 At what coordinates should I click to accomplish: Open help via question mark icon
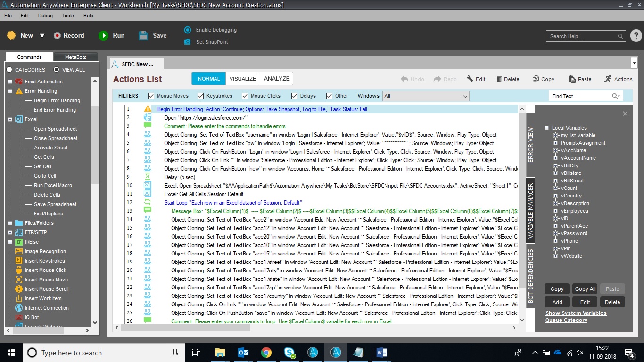[x=636, y=36]
